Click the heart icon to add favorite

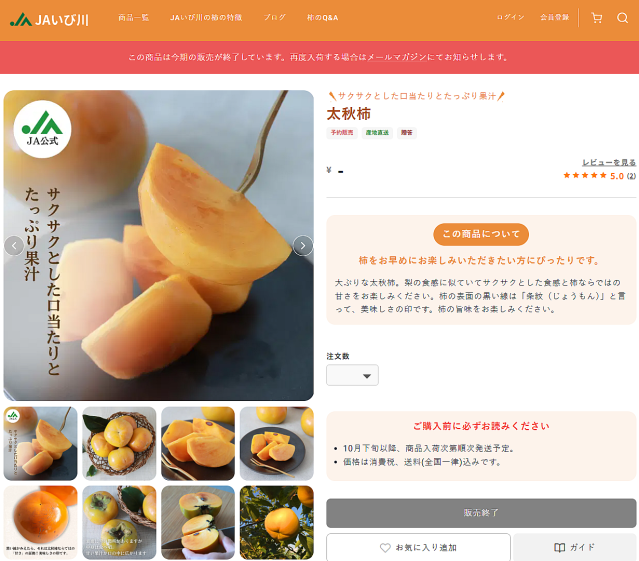(385, 548)
